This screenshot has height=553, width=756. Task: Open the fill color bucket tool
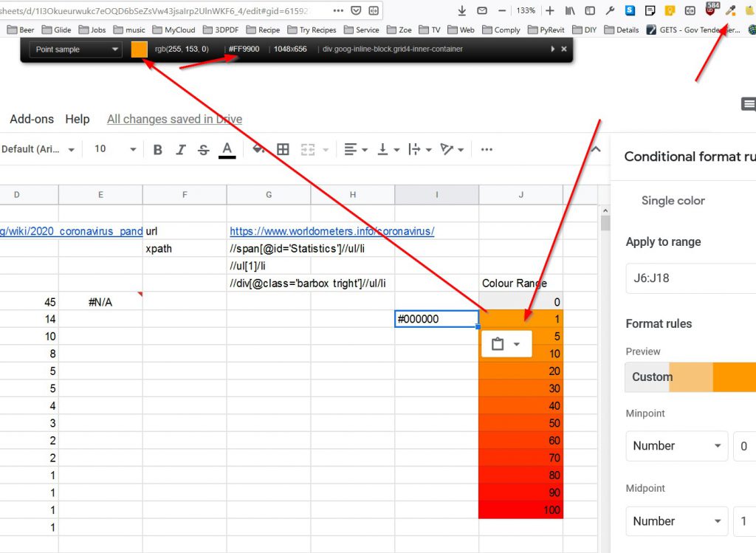258,149
